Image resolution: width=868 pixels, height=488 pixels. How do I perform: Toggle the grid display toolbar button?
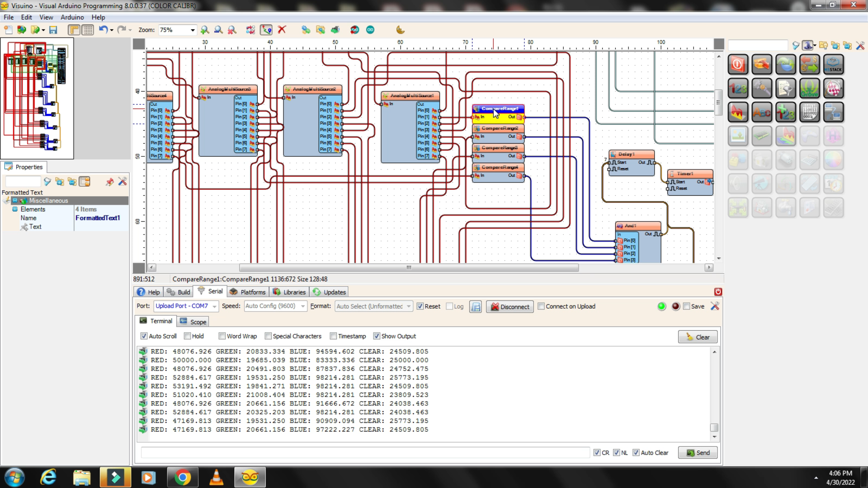pyautogui.click(x=88, y=30)
